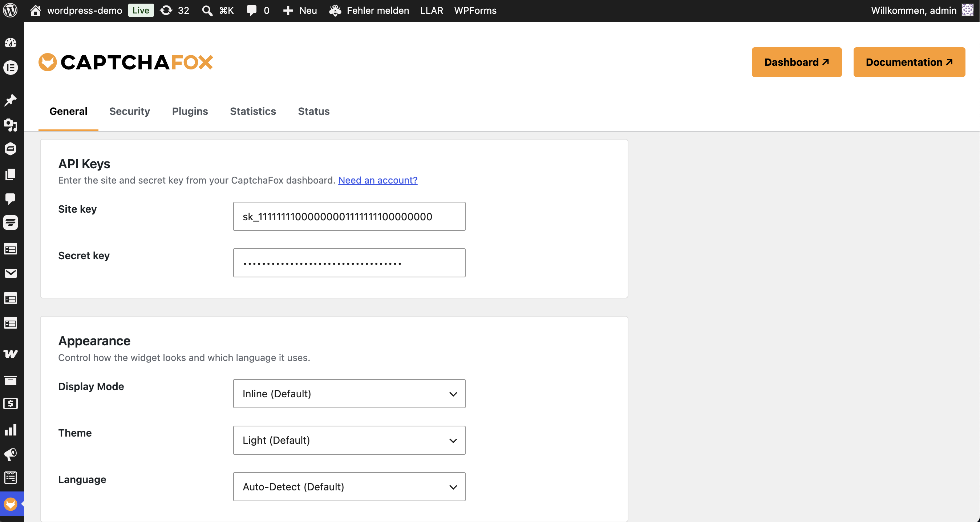Click the "Theme" label
Image resolution: width=980 pixels, height=522 pixels.
75,433
